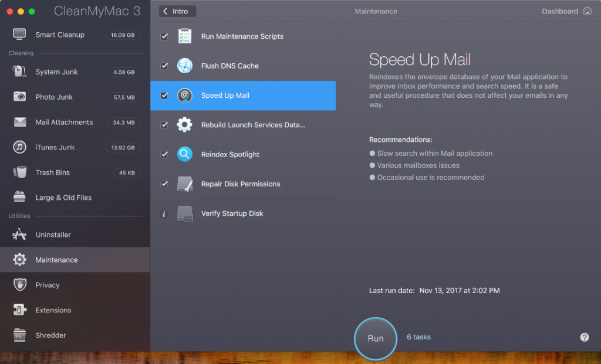
Task: Click the Run Maintenance Scripts clipboard icon
Action: 185,36
